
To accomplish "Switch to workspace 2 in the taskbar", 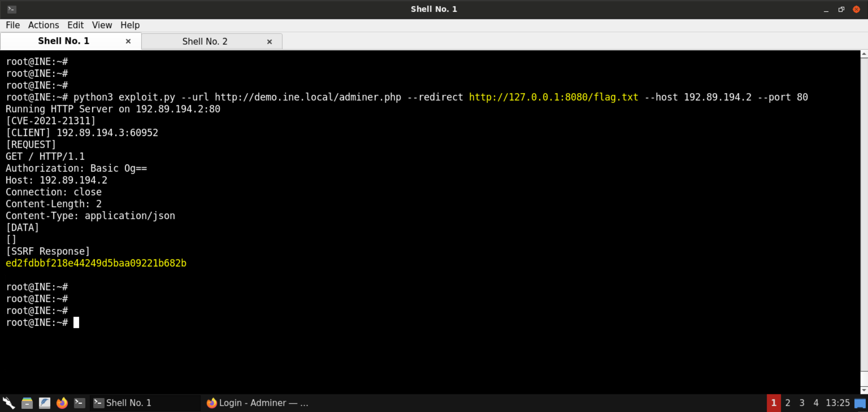I will coord(788,403).
